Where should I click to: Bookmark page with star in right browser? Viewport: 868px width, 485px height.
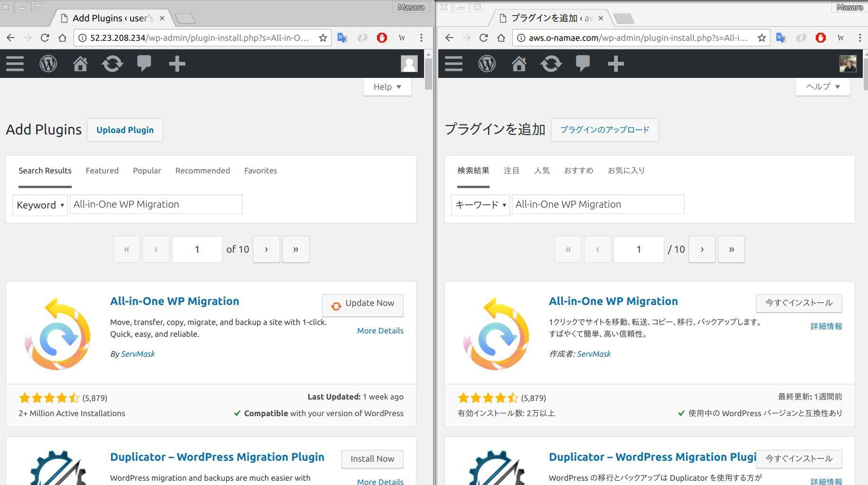[762, 38]
